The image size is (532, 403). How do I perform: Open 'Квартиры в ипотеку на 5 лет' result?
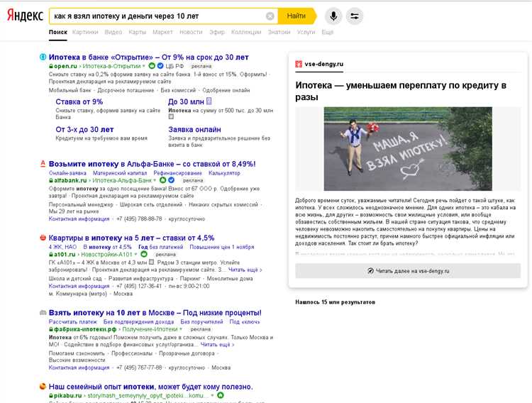131,238
